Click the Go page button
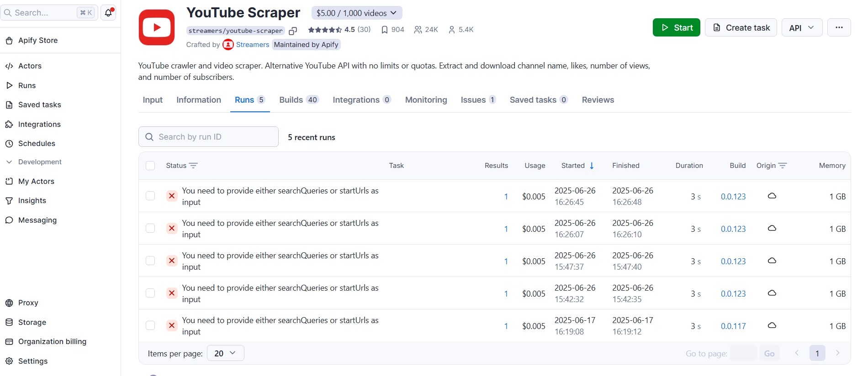 tap(769, 353)
